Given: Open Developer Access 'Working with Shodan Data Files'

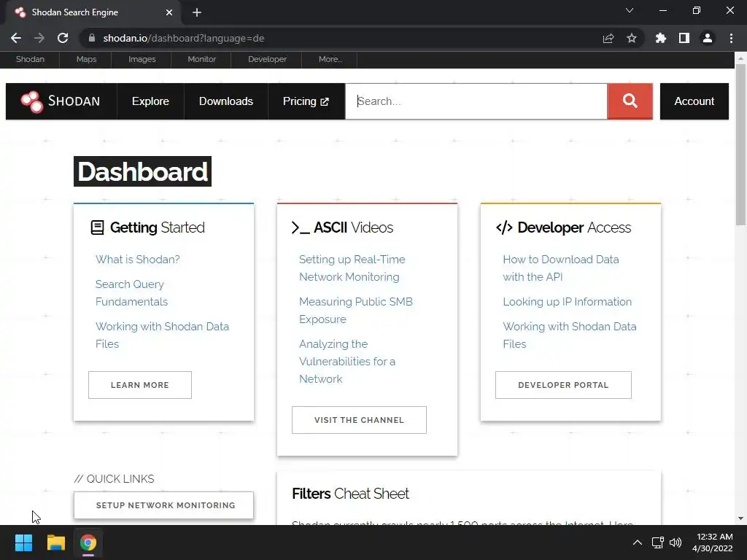Looking at the screenshot, I should click(x=570, y=335).
